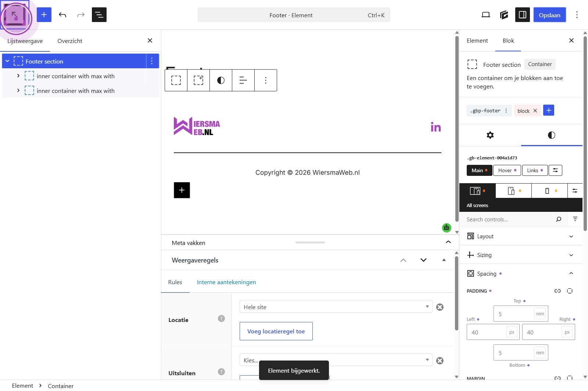Add a new global class
This screenshot has height=391, width=588.
pyautogui.click(x=549, y=111)
